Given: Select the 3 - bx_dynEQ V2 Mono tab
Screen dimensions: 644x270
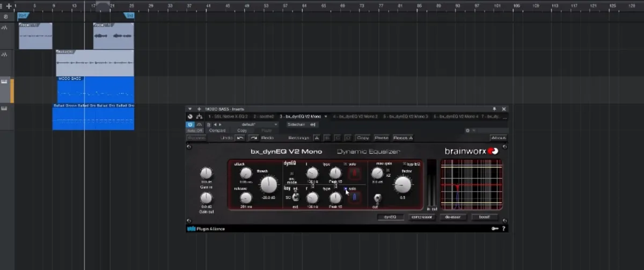Looking at the screenshot, I should pyautogui.click(x=301, y=116).
